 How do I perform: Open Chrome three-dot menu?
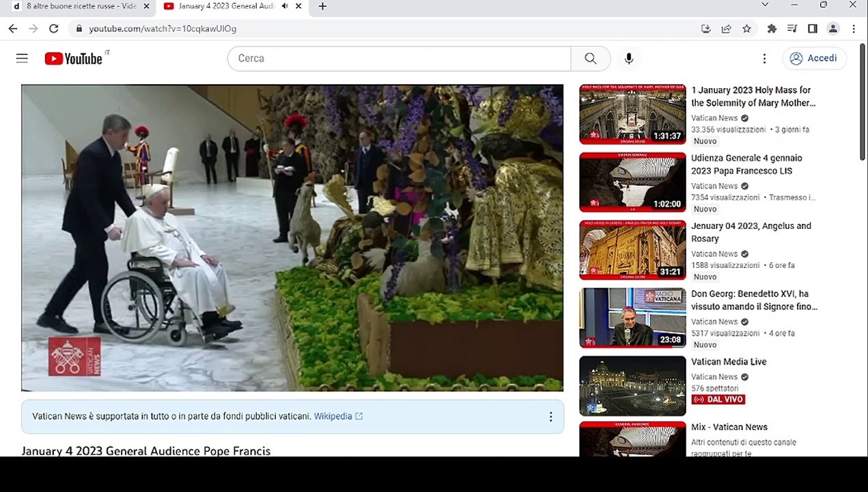[854, 29]
